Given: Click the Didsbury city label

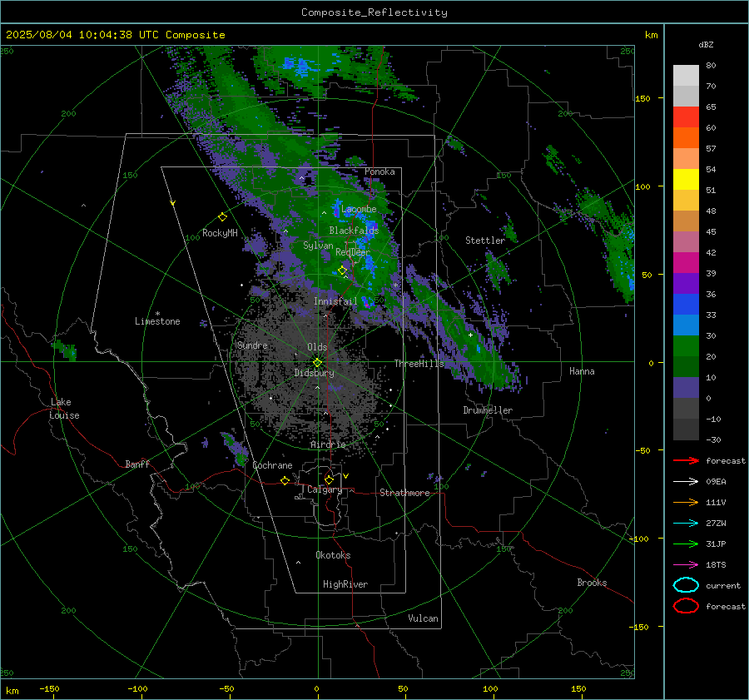Looking at the screenshot, I should [314, 373].
